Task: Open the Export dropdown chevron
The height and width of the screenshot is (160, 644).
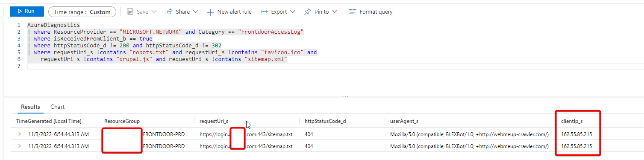Action: [x=293, y=12]
